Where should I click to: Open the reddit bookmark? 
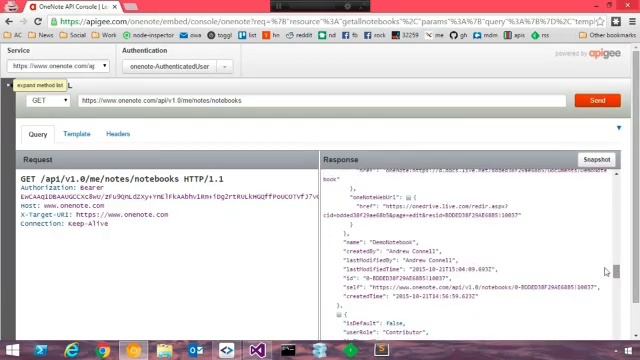click(x=299, y=36)
